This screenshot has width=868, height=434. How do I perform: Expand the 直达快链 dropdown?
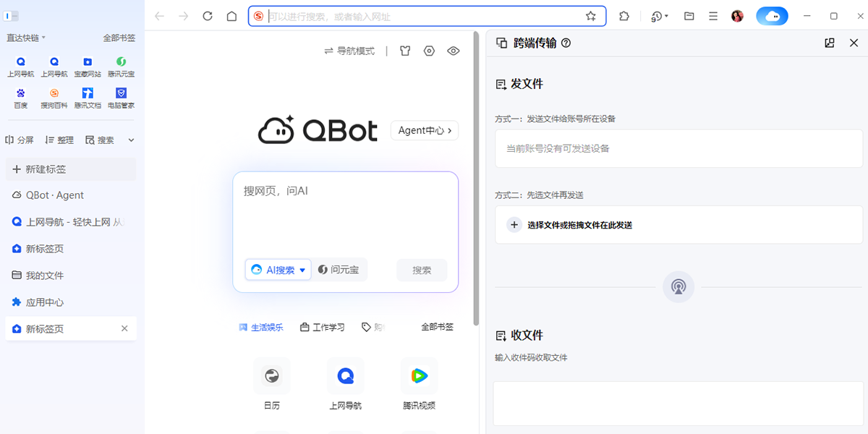tap(26, 38)
